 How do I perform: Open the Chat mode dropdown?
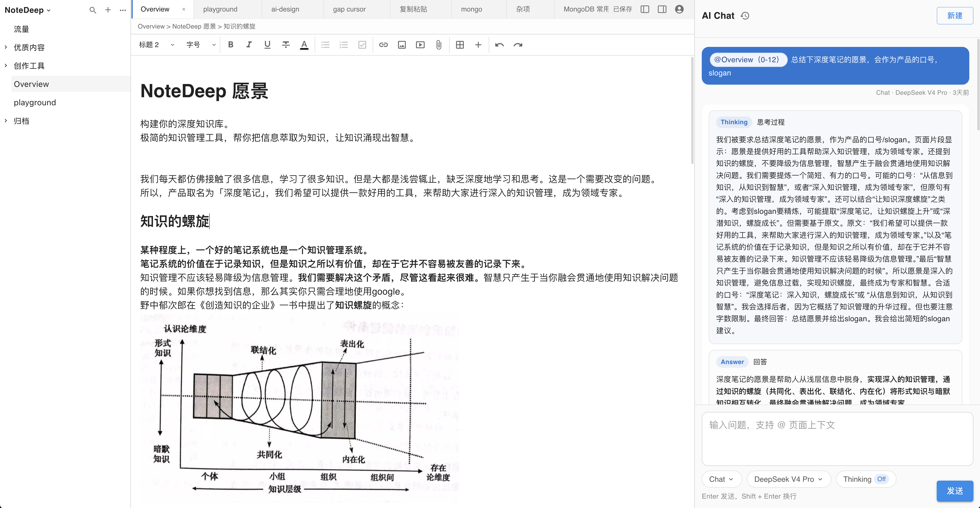tap(722, 479)
